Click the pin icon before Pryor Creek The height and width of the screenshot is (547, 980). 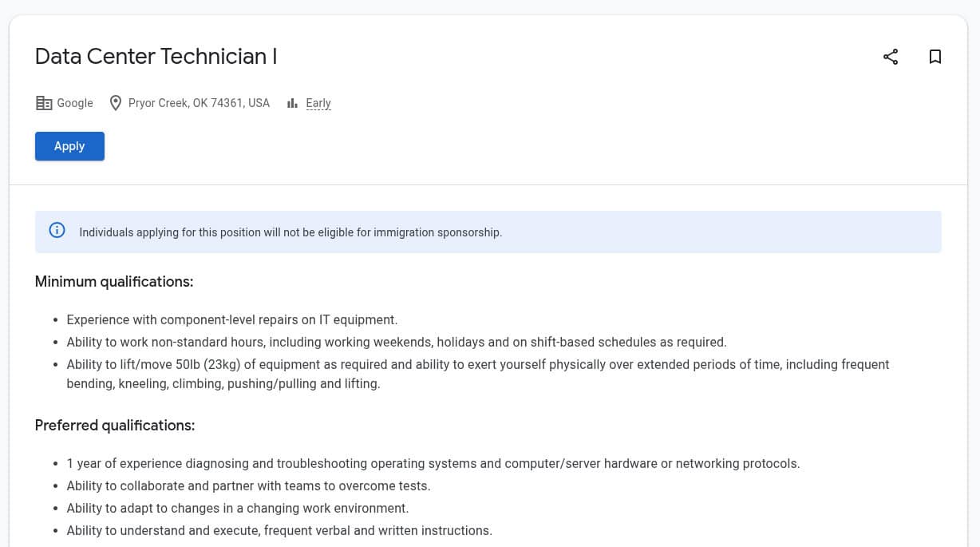pos(116,102)
